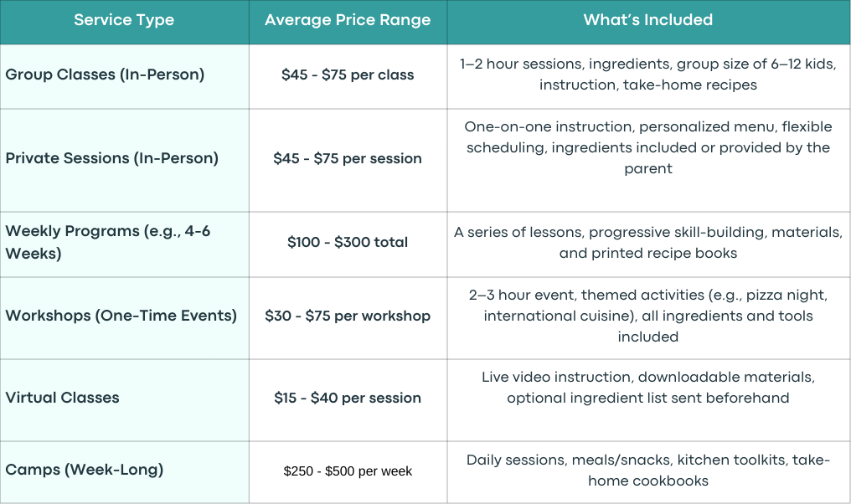Click the group size 6–12 kids description
The image size is (851, 504).
point(648,75)
